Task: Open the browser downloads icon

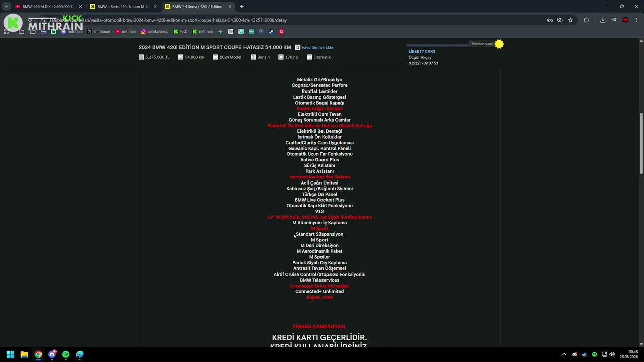Action: (x=603, y=20)
